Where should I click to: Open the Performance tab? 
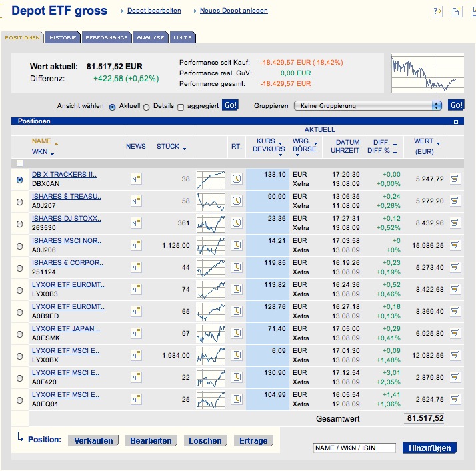pos(107,38)
